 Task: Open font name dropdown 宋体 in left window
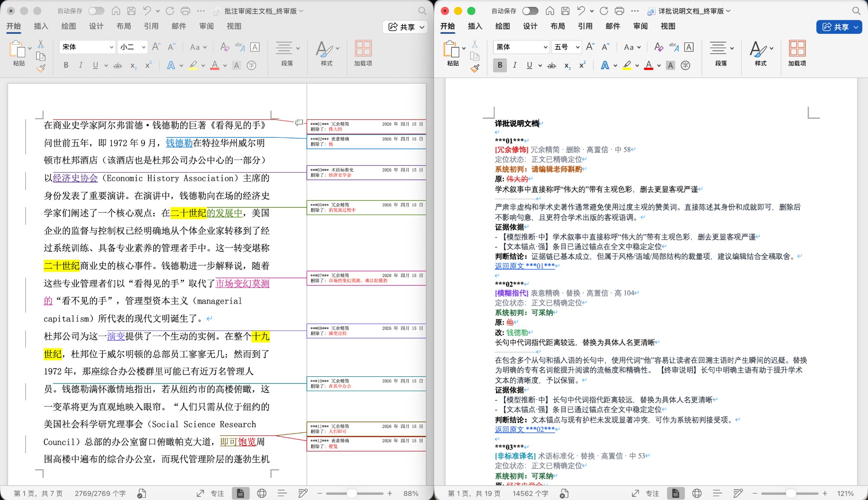click(112, 47)
